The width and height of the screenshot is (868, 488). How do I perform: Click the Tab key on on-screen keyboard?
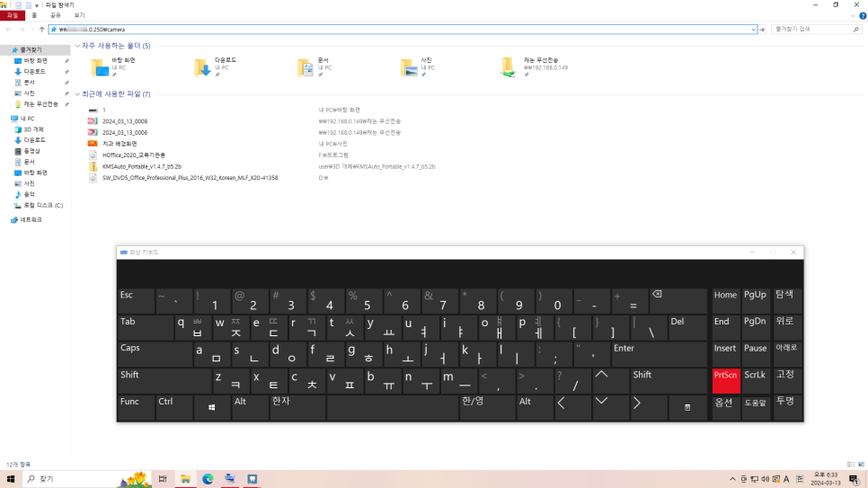pyautogui.click(x=146, y=327)
